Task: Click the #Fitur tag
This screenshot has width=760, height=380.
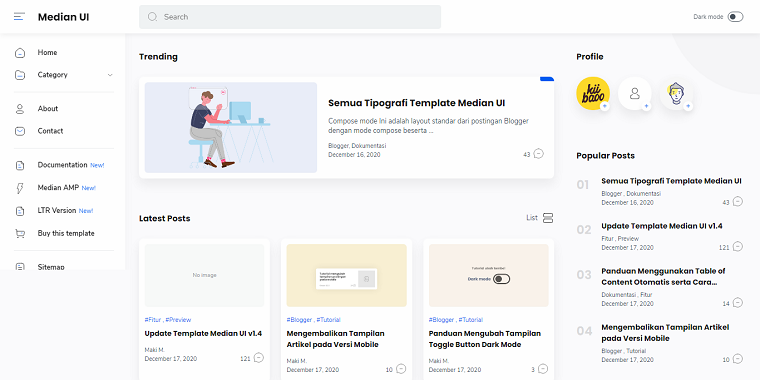Action: pos(153,320)
